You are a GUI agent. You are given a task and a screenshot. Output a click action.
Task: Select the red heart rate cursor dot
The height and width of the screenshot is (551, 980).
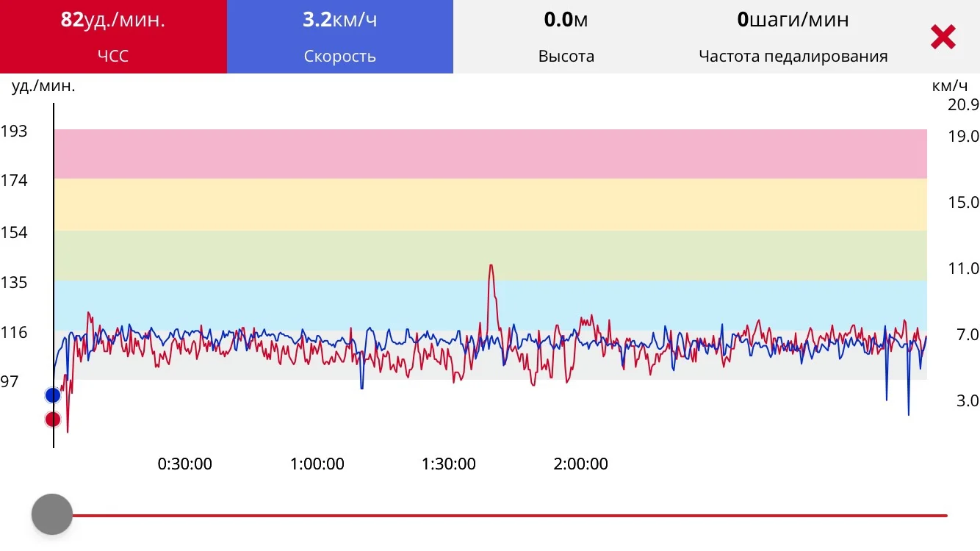(x=52, y=419)
